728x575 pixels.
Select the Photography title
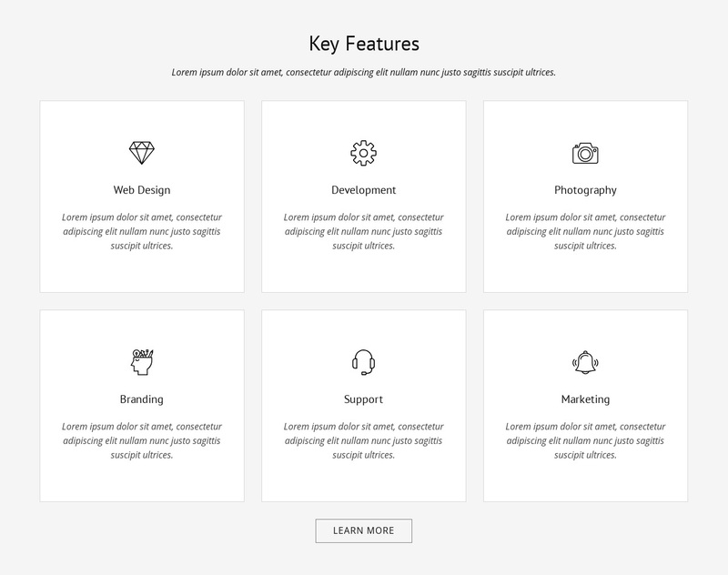coord(585,190)
